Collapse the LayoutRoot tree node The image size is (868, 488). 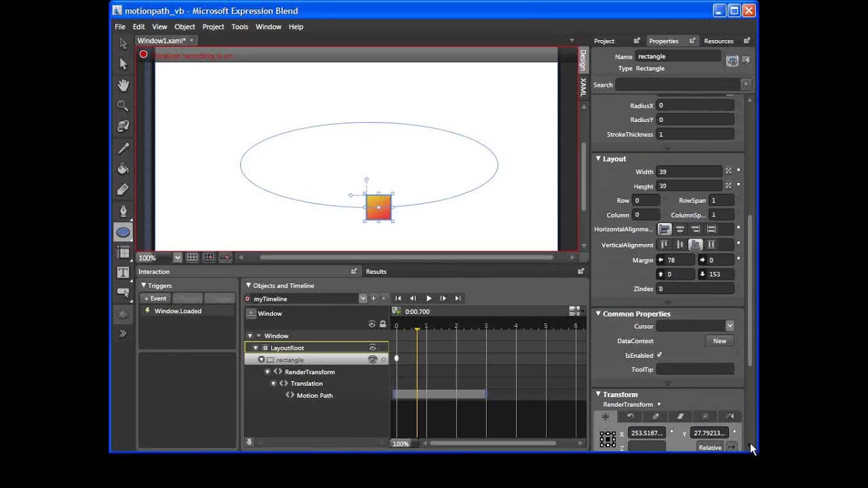[x=256, y=348]
